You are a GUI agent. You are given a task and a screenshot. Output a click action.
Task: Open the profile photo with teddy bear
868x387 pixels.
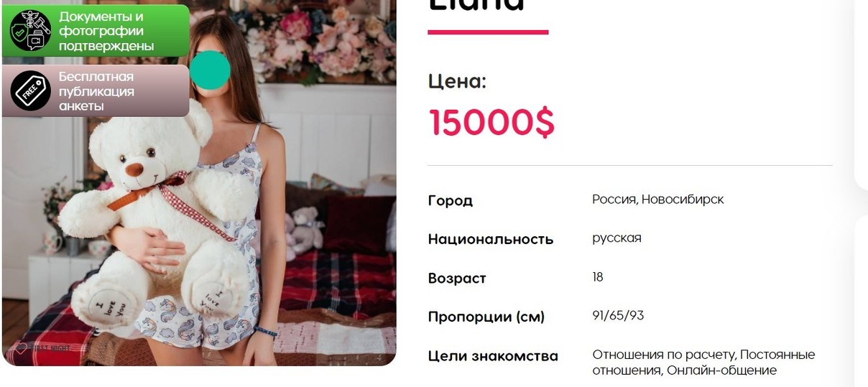(199, 183)
